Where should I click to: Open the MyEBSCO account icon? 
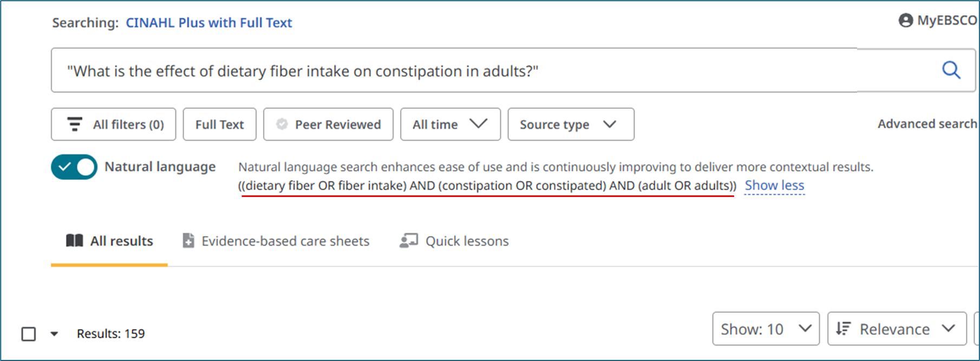tap(905, 21)
